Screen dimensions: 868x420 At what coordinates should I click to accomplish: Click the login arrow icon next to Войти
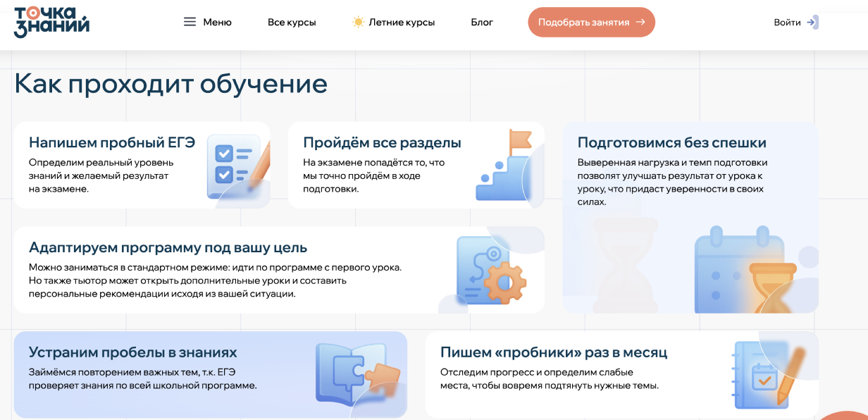pos(812,22)
